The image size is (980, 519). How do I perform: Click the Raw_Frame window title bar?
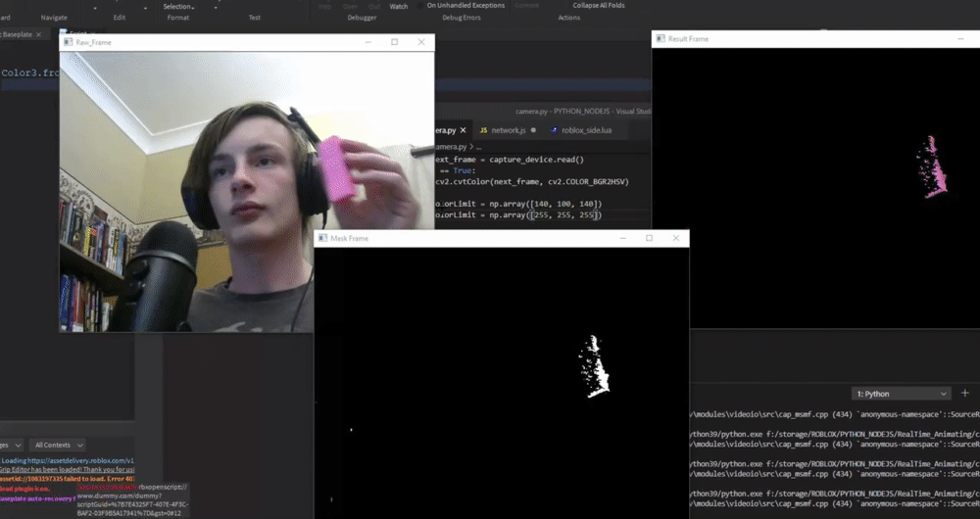click(247, 42)
